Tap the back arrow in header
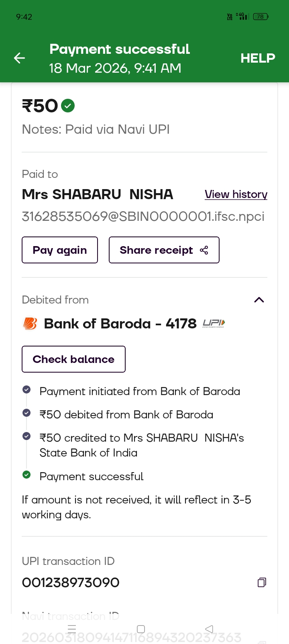Image resolution: width=289 pixels, height=644 pixels. [19, 58]
